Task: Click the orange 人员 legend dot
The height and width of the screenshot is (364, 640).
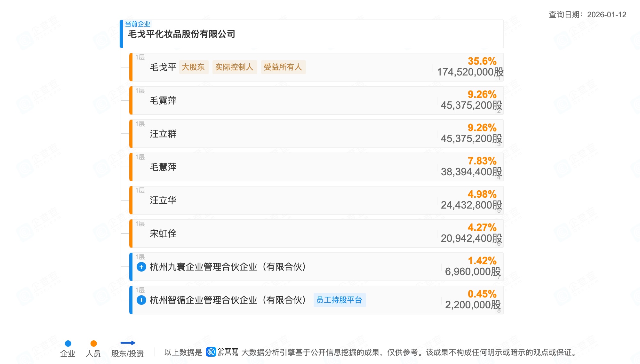Action: pyautogui.click(x=93, y=344)
